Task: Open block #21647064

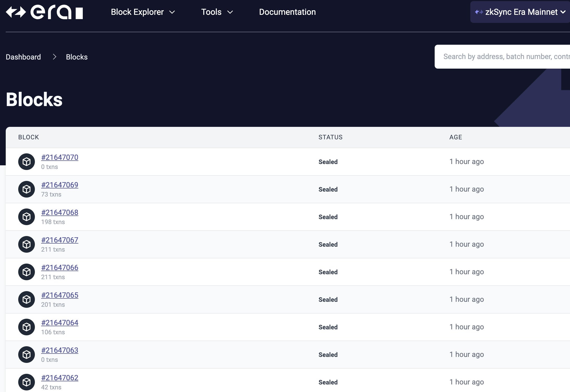Action: point(60,323)
